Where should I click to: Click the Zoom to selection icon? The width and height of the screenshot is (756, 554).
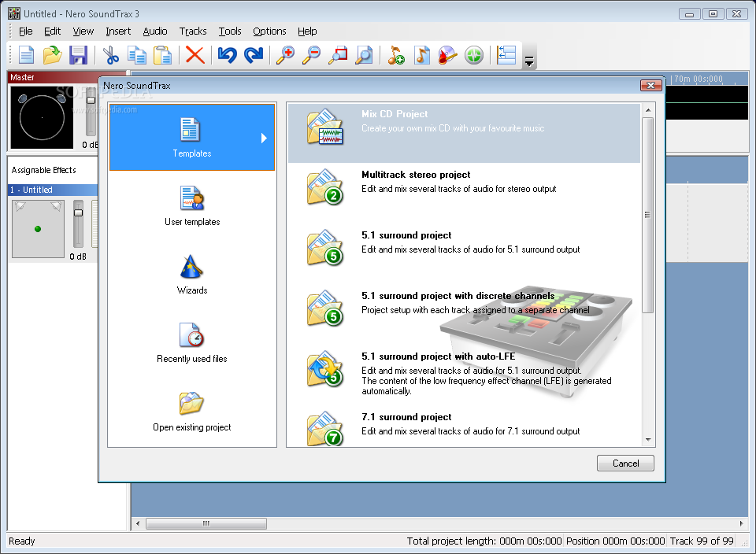pyautogui.click(x=338, y=55)
